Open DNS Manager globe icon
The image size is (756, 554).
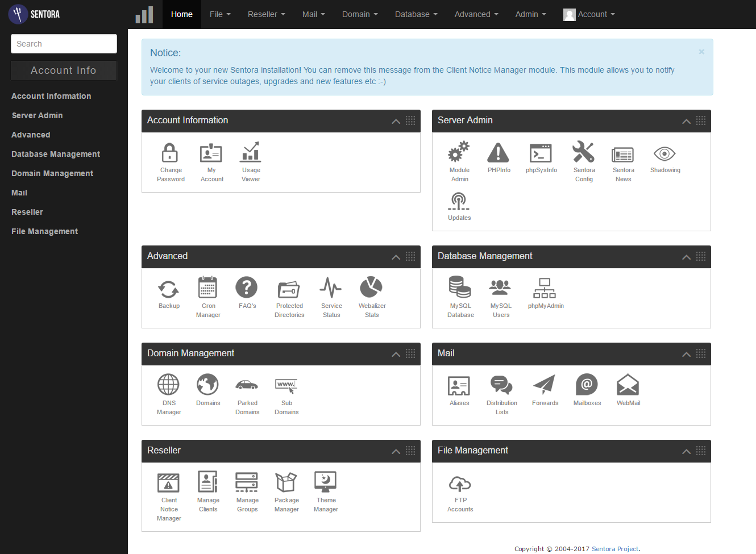pos(168,385)
